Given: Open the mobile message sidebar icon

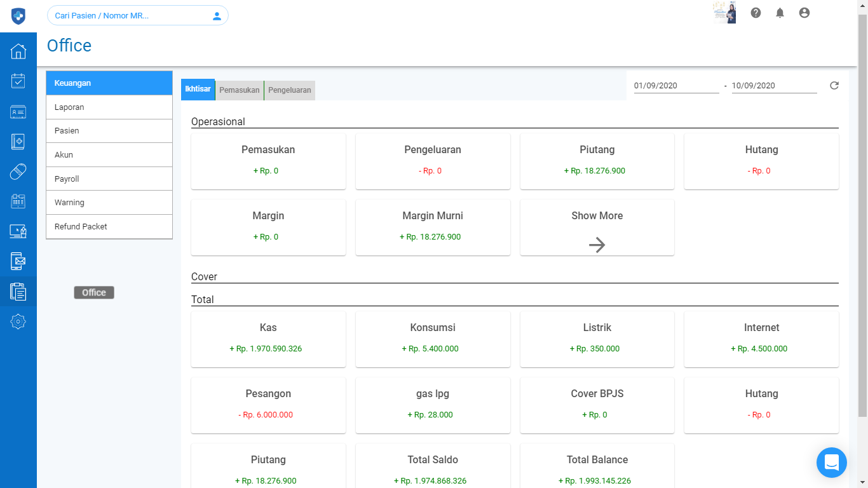Looking at the screenshot, I should point(18,261).
